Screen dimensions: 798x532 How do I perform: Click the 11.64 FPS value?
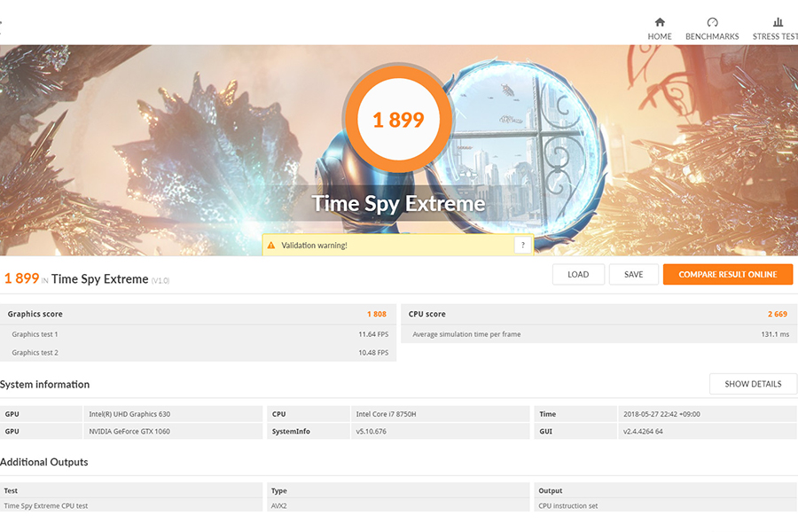[x=373, y=334]
